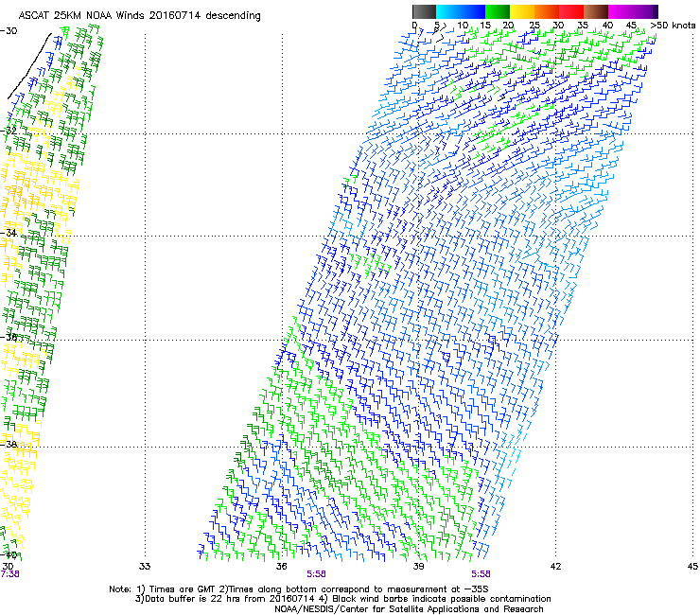Click the purple '7:38' time label
The width and height of the screenshot is (700, 615).
(9, 574)
